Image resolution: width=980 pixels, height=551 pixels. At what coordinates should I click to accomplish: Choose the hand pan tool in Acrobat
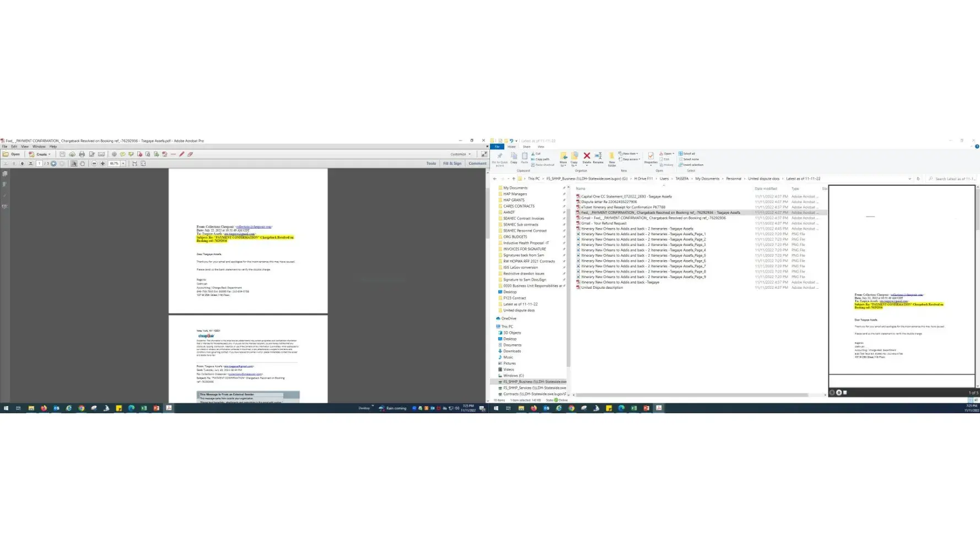[82, 164]
